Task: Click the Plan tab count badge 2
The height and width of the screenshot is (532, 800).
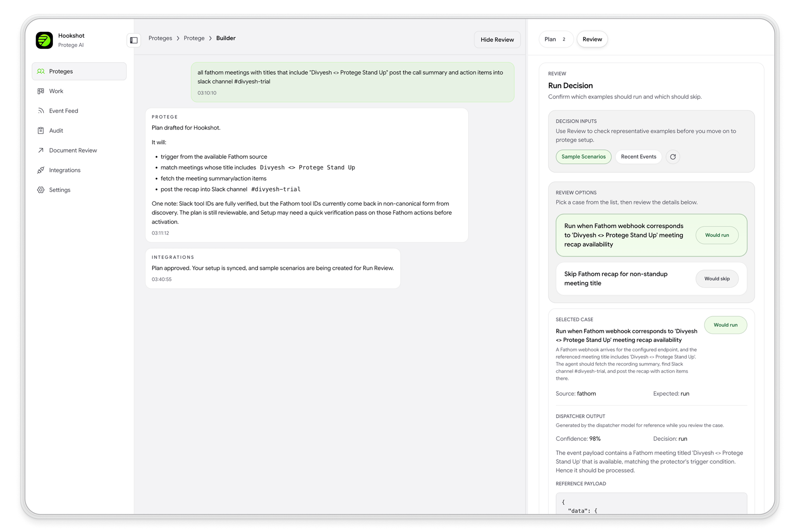Action: [x=564, y=39]
